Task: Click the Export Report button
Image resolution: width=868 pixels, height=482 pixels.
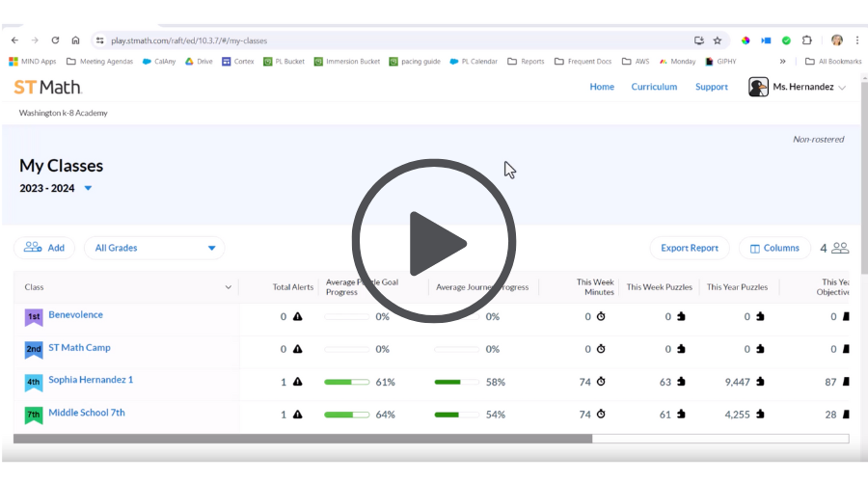Action: click(689, 248)
